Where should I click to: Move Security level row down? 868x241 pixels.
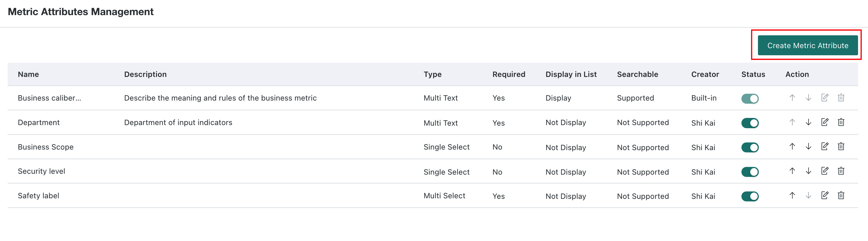pyautogui.click(x=808, y=171)
